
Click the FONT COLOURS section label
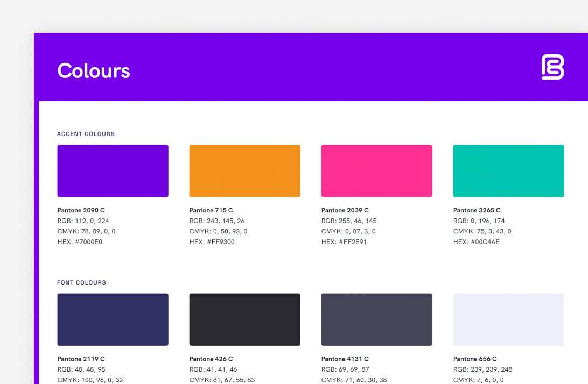tap(82, 282)
